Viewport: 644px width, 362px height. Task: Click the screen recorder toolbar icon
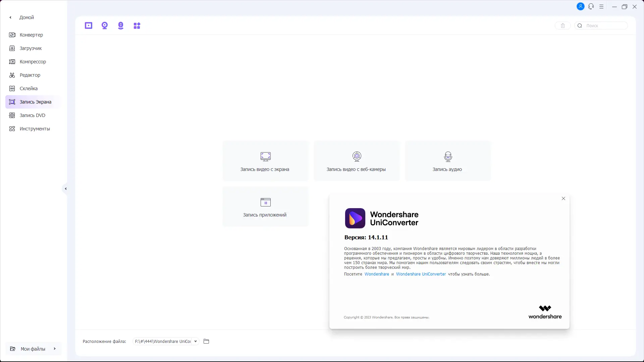[x=89, y=25]
